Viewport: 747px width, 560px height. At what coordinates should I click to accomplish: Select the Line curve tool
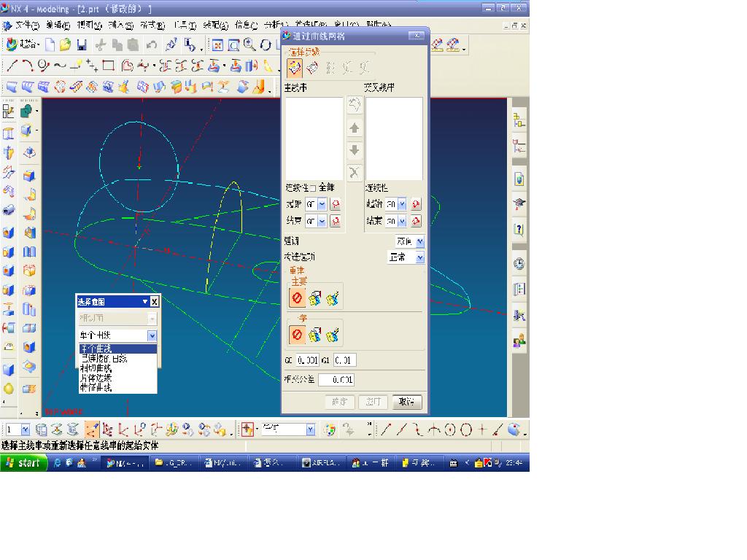click(x=12, y=65)
